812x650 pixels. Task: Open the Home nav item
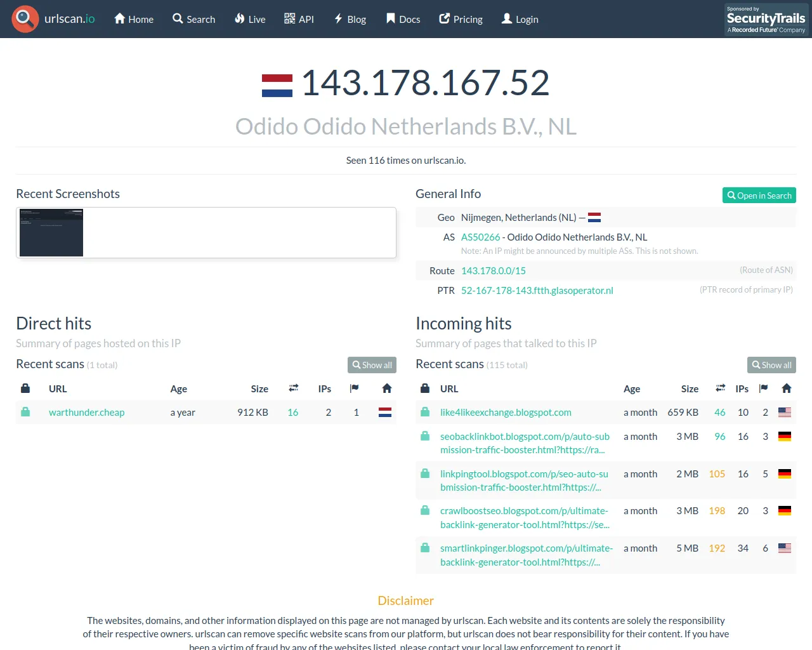point(134,19)
